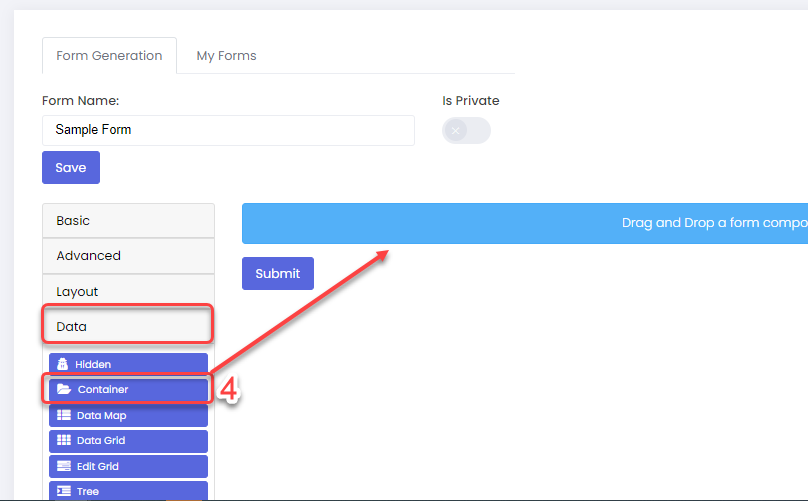Click the Edit Grid icon
The image size is (808, 501).
click(64, 466)
